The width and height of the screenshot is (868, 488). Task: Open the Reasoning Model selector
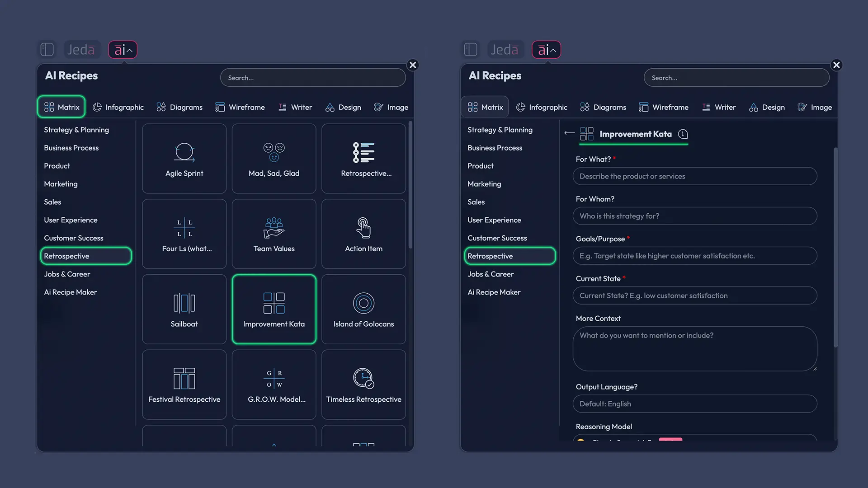pyautogui.click(x=694, y=438)
